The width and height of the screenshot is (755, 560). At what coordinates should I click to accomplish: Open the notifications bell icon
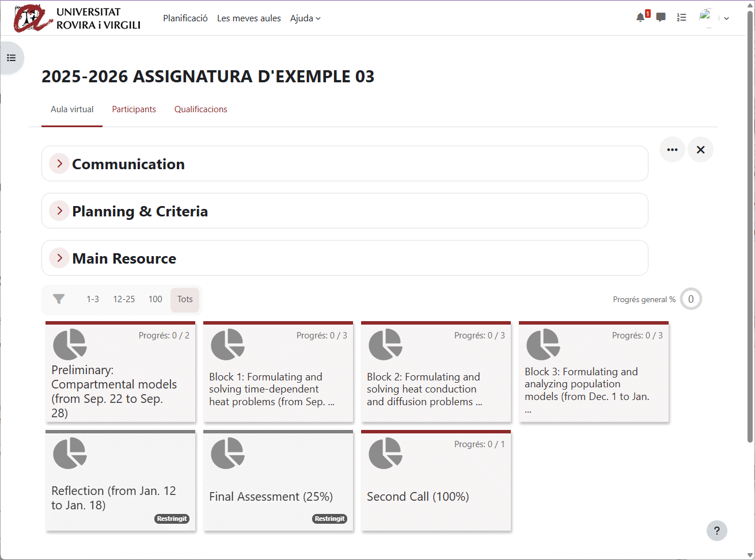pyautogui.click(x=640, y=18)
